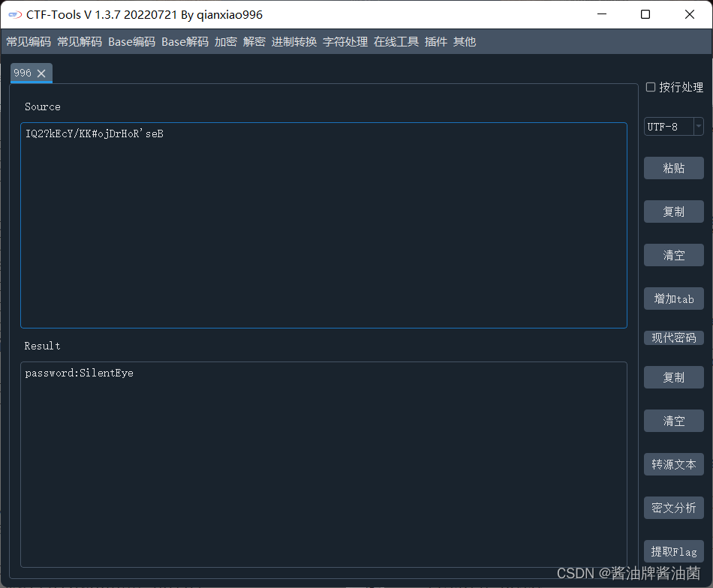Click the 密文分析 button
The width and height of the screenshot is (713, 588).
pos(674,508)
